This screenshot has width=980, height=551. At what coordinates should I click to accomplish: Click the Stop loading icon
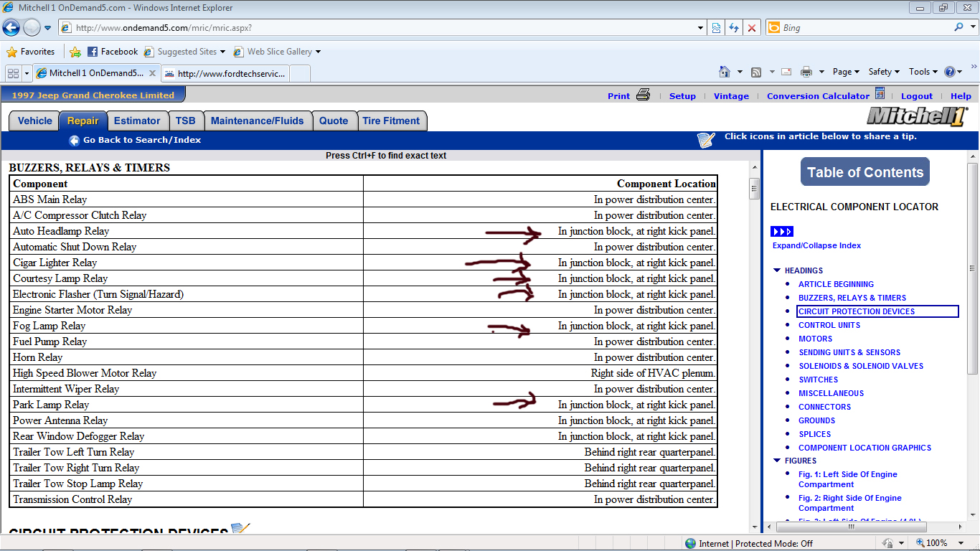tap(752, 28)
